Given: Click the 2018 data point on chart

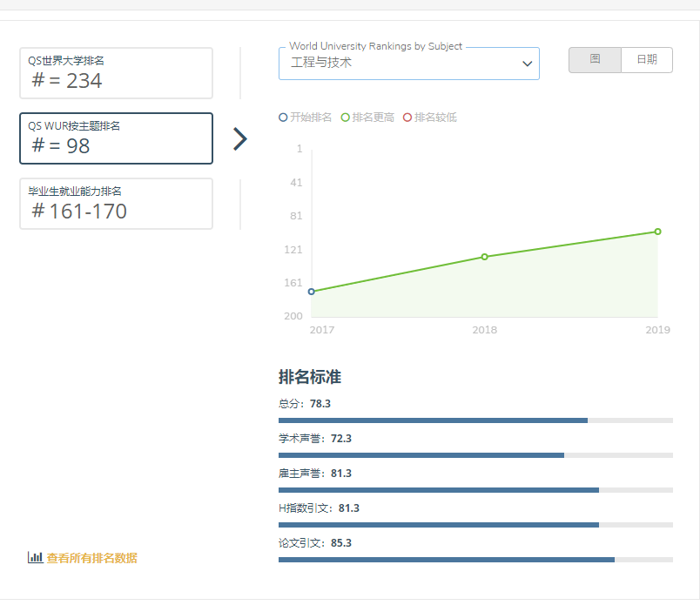Looking at the screenshot, I should point(485,257).
